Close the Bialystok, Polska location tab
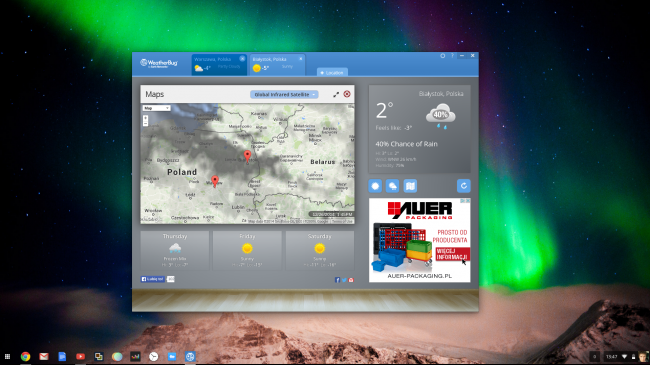The image size is (650, 365). pos(301,58)
